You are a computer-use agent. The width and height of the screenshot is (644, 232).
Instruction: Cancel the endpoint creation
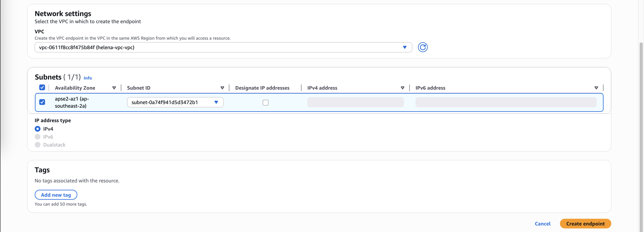[542, 223]
